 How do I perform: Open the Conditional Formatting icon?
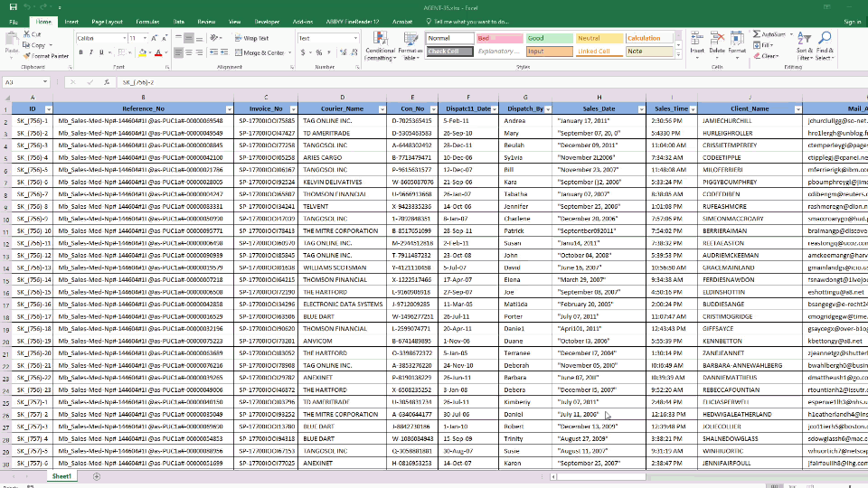[381, 39]
